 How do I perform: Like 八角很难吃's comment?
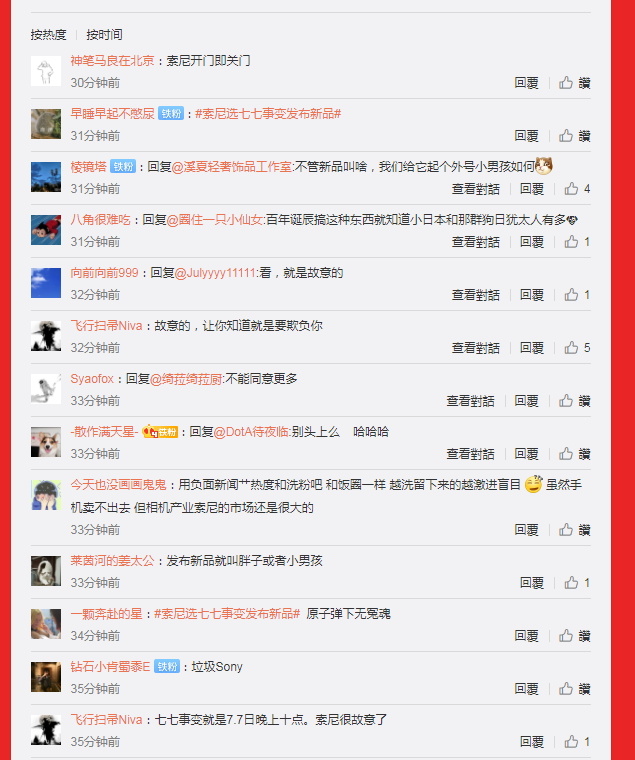[x=577, y=241]
